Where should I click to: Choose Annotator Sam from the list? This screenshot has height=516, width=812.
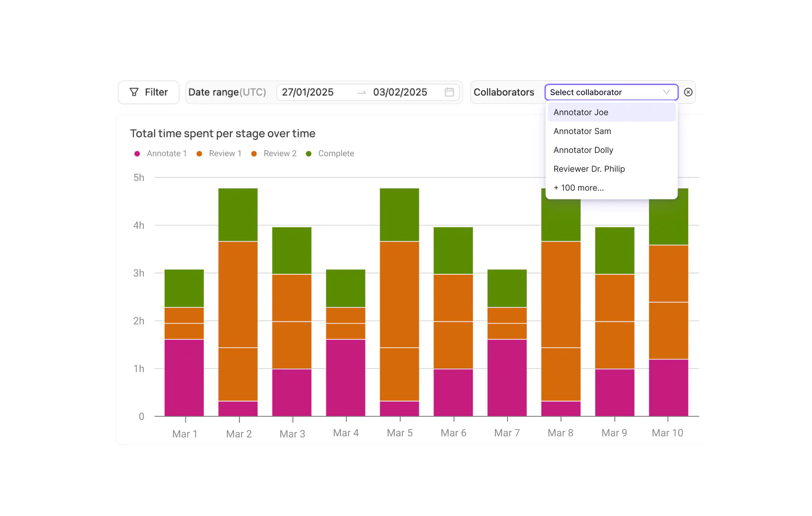(x=612, y=131)
